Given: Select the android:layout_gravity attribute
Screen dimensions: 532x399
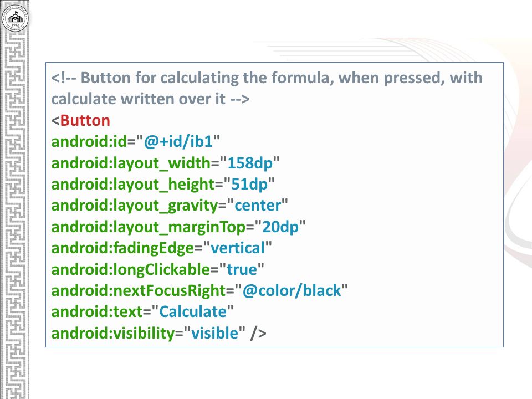Looking at the screenshot, I should [x=135, y=206].
